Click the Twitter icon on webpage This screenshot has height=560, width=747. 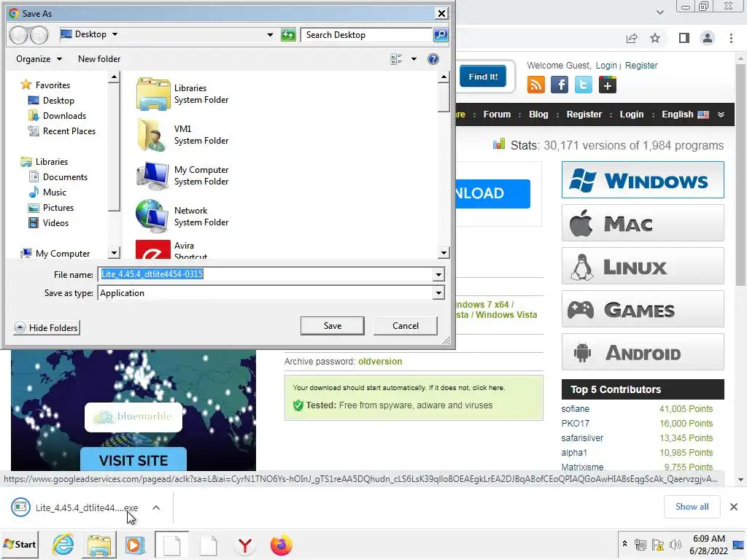pos(583,85)
